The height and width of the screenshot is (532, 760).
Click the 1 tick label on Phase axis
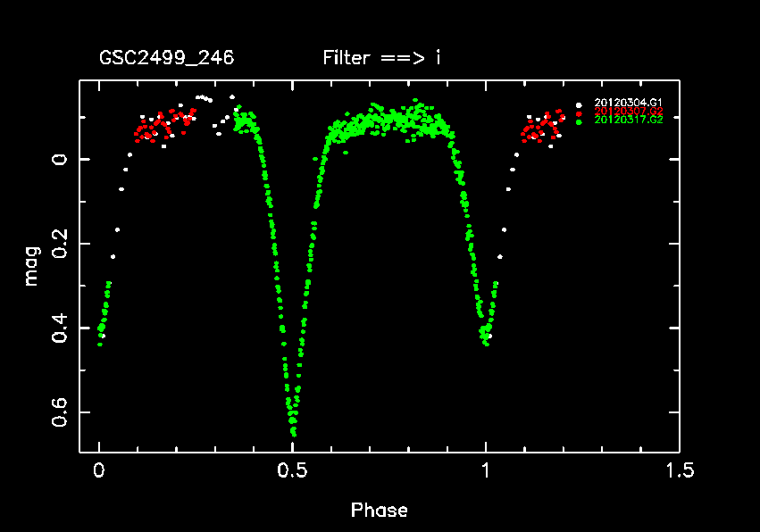pos(486,470)
